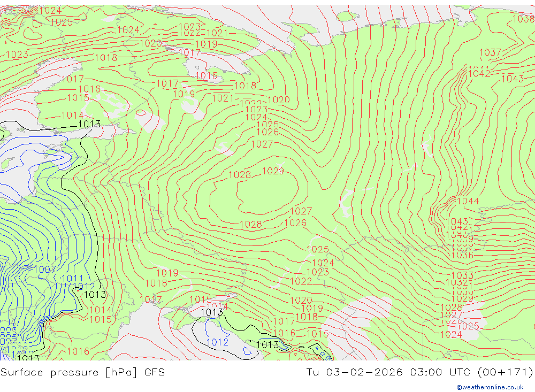Select the 'Tu 03-02-2026 03:00 UTC (00+171)' timestamp
The width and height of the screenshot is (535, 392).
(419, 372)
